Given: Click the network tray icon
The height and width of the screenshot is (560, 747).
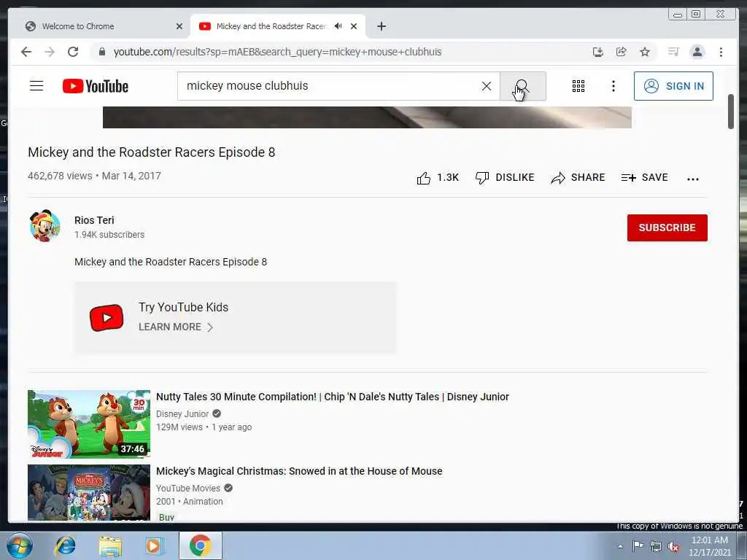Looking at the screenshot, I should (x=656, y=546).
